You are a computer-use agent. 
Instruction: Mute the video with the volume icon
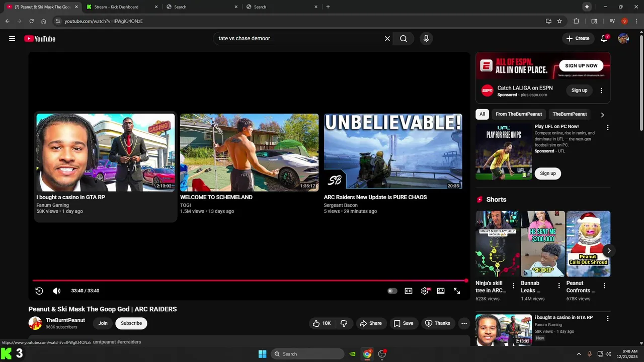click(x=57, y=291)
